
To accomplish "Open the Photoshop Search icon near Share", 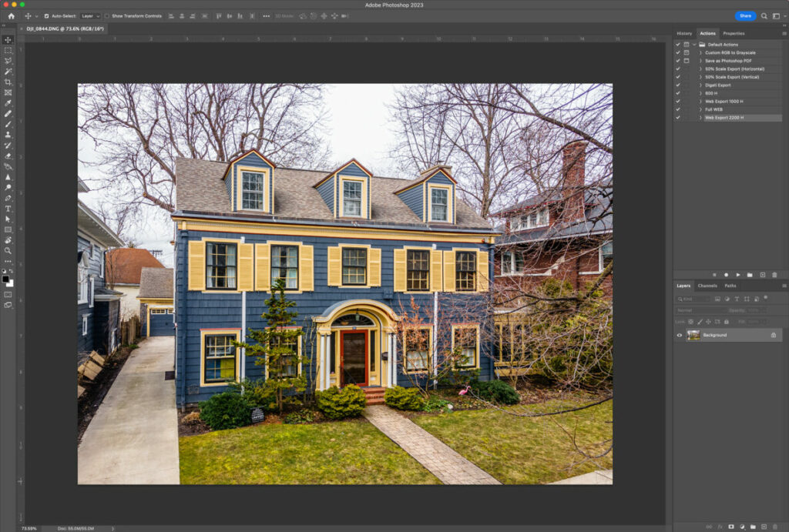I will tap(763, 15).
